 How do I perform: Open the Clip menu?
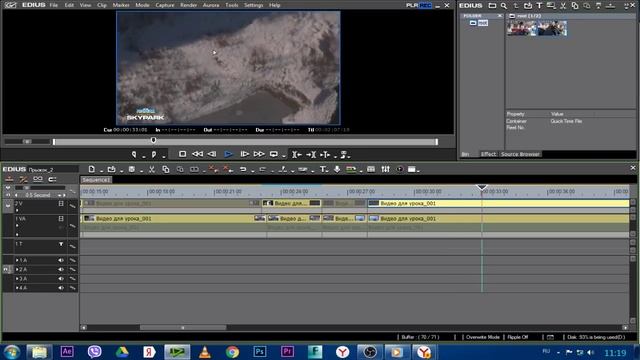point(102,5)
